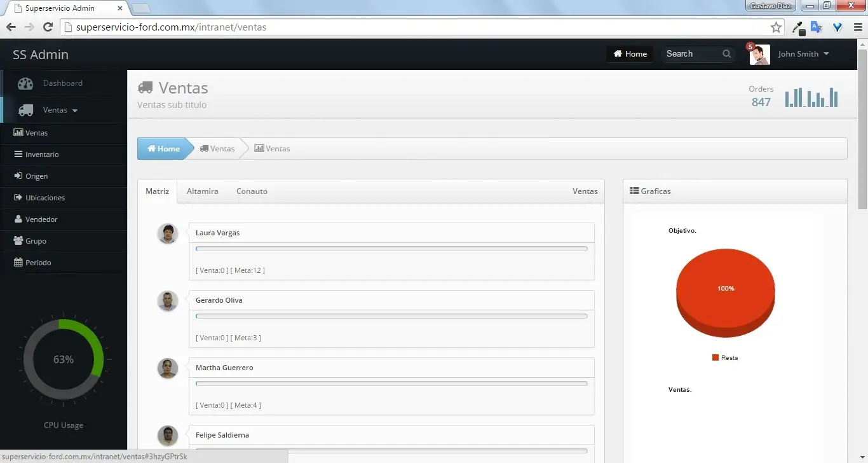Click Gerardo Oliva's sales progress bar
The image size is (868, 463).
391,316
